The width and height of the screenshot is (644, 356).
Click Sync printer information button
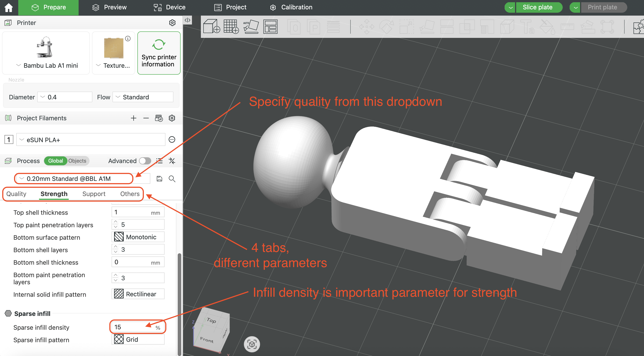[159, 53]
